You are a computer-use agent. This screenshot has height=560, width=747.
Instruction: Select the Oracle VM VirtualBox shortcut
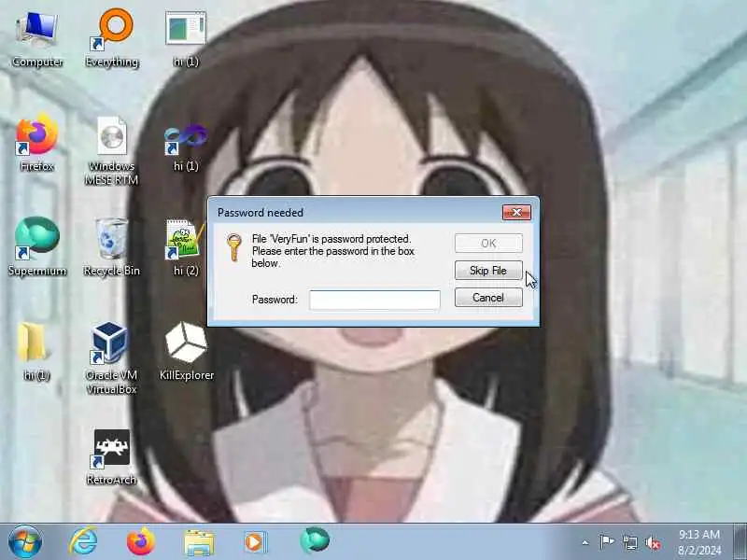[x=111, y=357]
